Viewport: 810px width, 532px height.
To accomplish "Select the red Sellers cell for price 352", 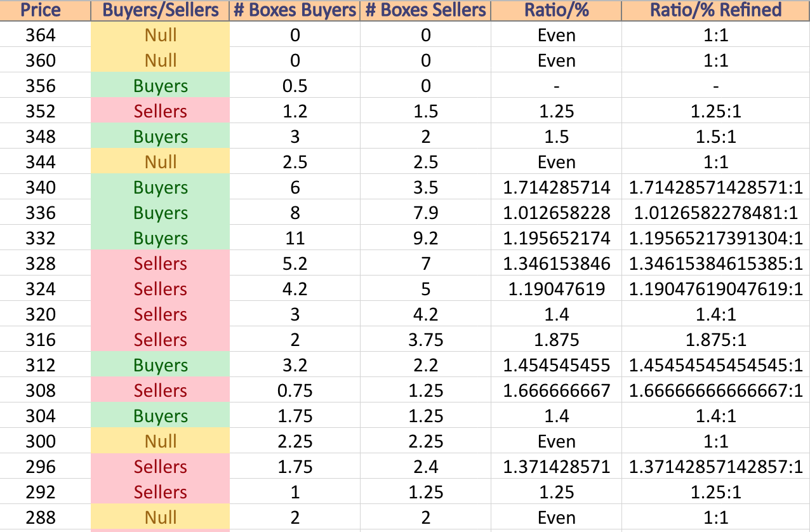I will (160, 111).
